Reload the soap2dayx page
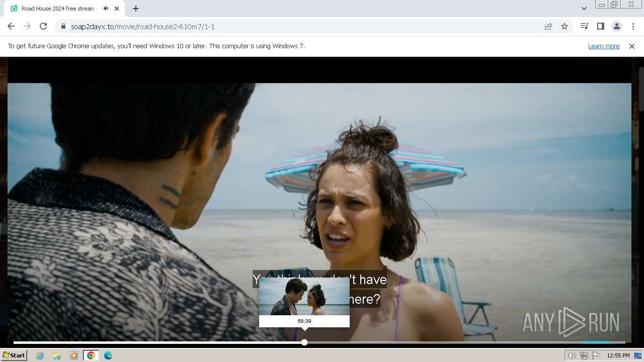 pos(43,26)
